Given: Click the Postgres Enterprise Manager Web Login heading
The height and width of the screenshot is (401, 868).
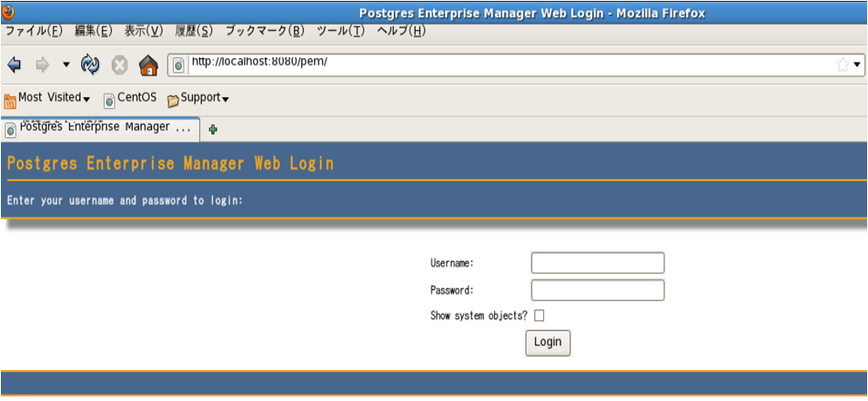Looking at the screenshot, I should click(x=170, y=164).
